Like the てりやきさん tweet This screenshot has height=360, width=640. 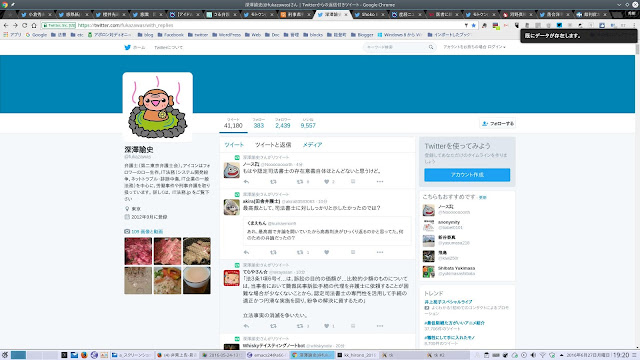coord(327,326)
